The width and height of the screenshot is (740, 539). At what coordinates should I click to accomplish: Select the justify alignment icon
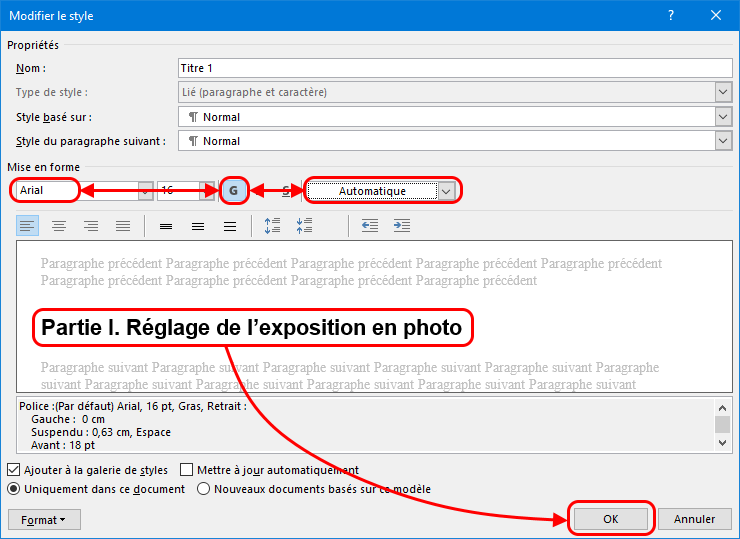(x=123, y=226)
